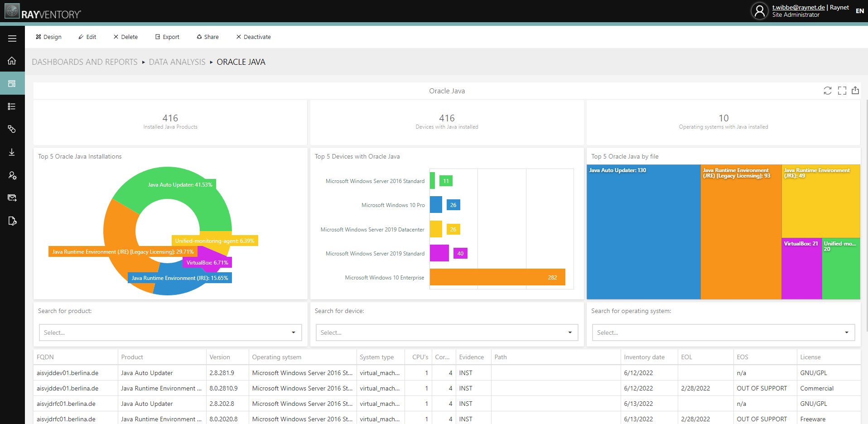
Task: Open the document edit sidebar icon
Action: point(12,221)
